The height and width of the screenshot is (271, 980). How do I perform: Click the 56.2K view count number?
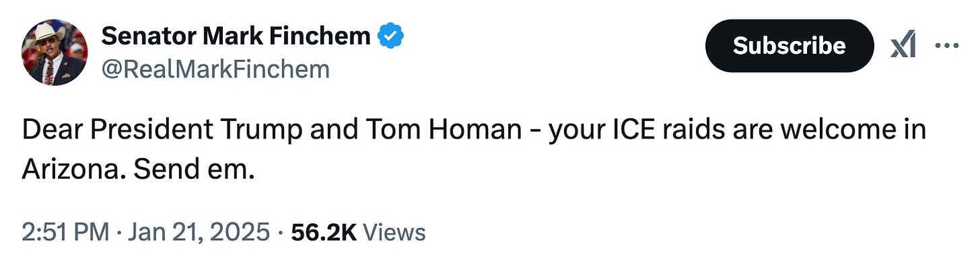(322, 232)
